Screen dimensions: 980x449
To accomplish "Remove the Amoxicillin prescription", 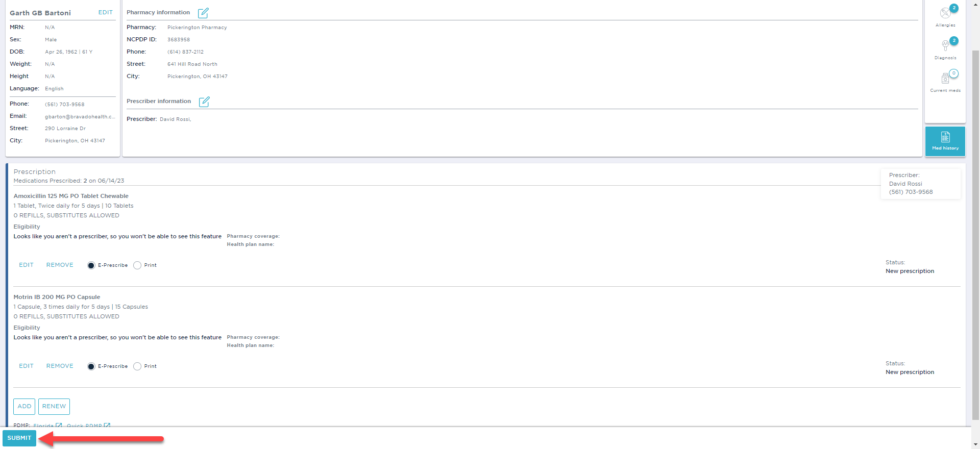I will [x=60, y=265].
